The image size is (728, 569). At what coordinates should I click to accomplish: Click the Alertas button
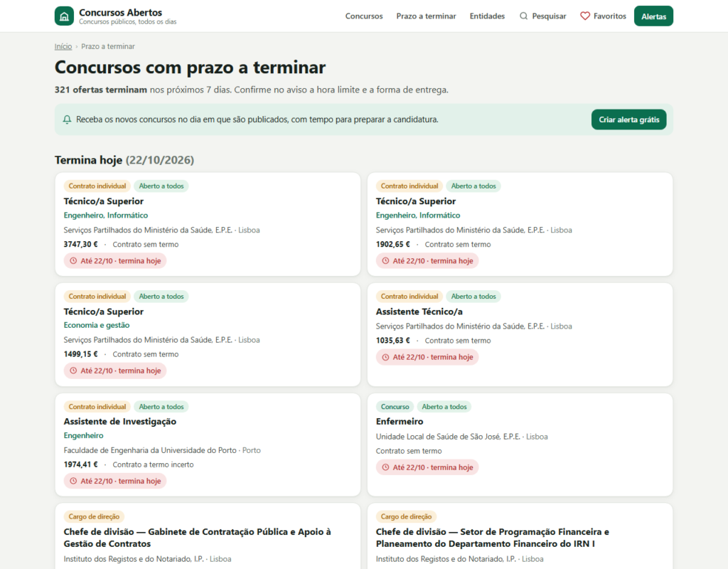pyautogui.click(x=654, y=16)
